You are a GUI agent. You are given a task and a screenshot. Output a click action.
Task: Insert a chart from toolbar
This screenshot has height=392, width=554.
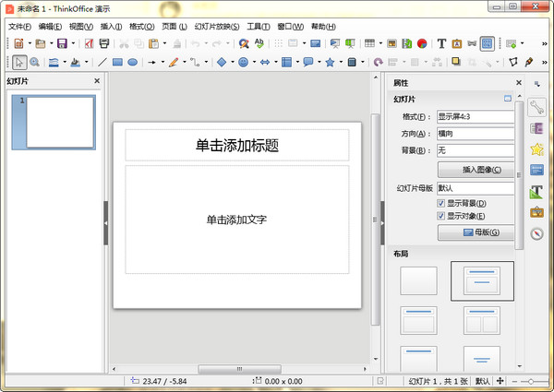pyautogui.click(x=421, y=43)
